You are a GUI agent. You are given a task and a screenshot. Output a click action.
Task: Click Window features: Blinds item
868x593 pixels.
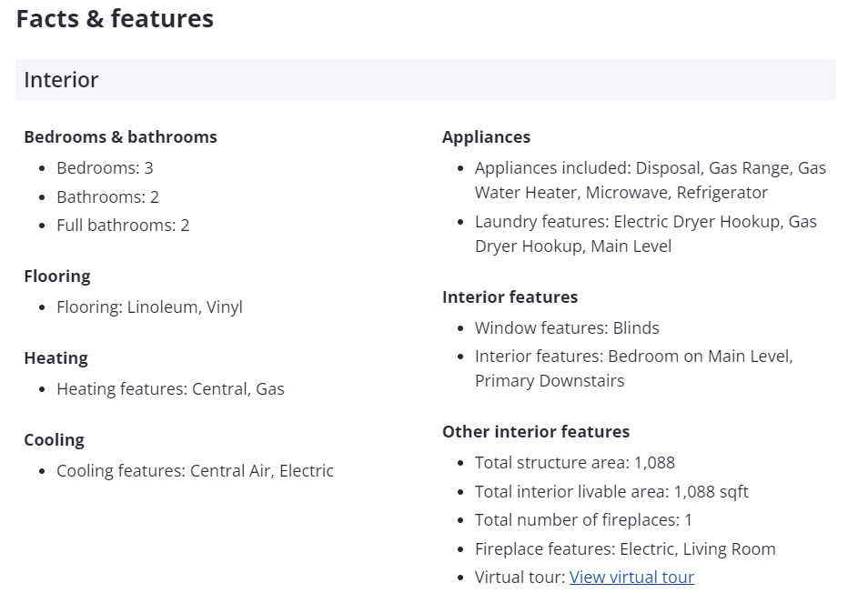click(567, 328)
